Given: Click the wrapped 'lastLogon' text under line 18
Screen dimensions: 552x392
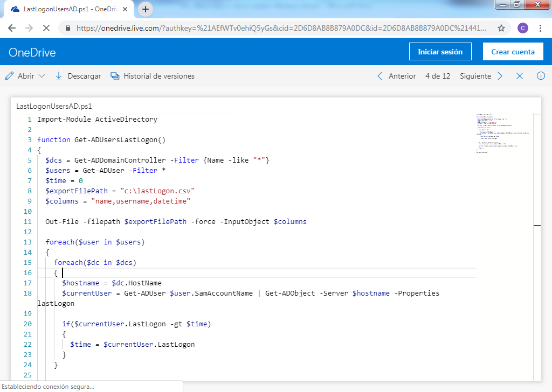Looking at the screenshot, I should 56,303.
